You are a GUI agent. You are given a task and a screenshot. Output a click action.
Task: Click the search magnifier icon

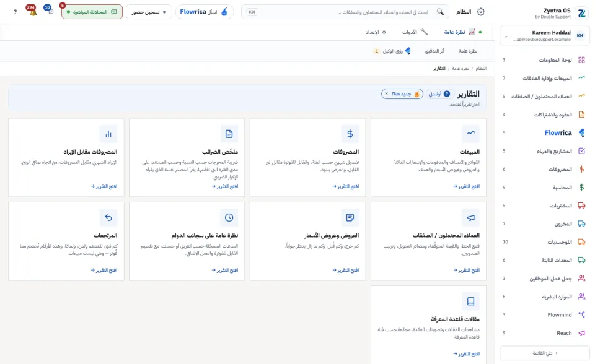[440, 12]
